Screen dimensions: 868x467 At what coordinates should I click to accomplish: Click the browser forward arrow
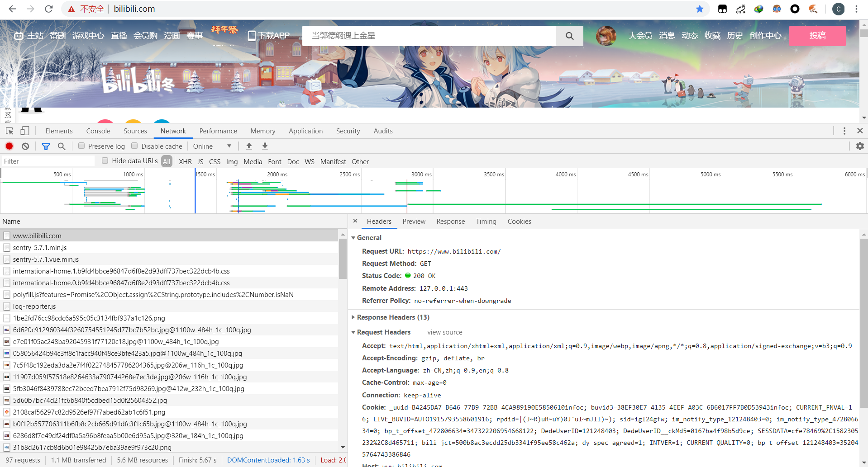[30, 9]
